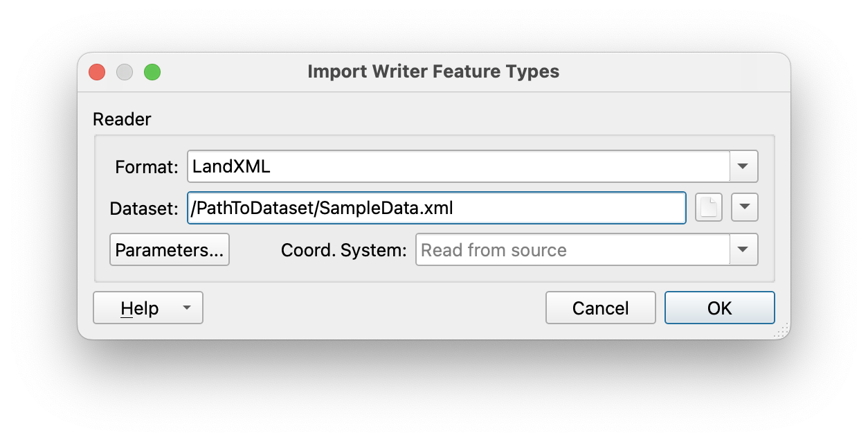Click the 'Read from source' coordinate system field

click(572, 249)
